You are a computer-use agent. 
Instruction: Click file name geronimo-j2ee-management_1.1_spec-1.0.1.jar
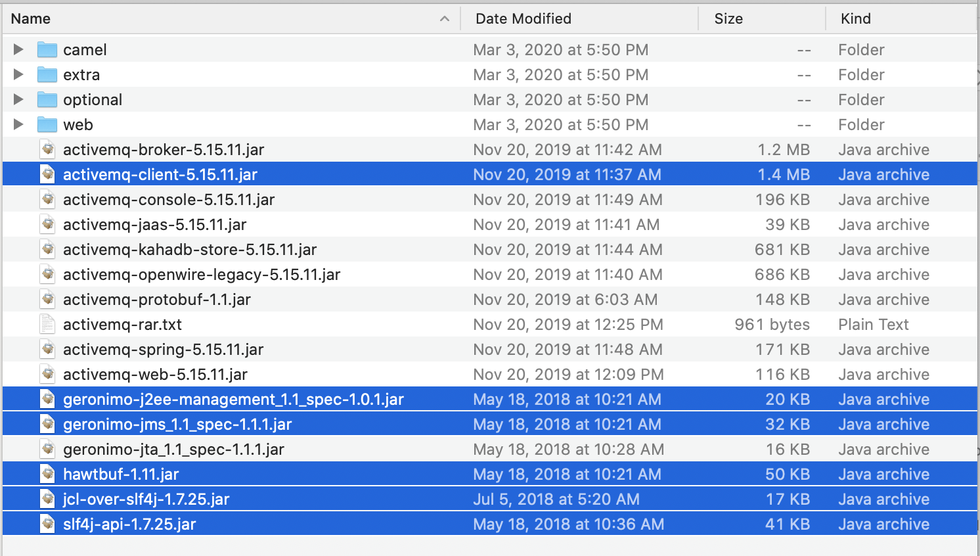pos(233,400)
